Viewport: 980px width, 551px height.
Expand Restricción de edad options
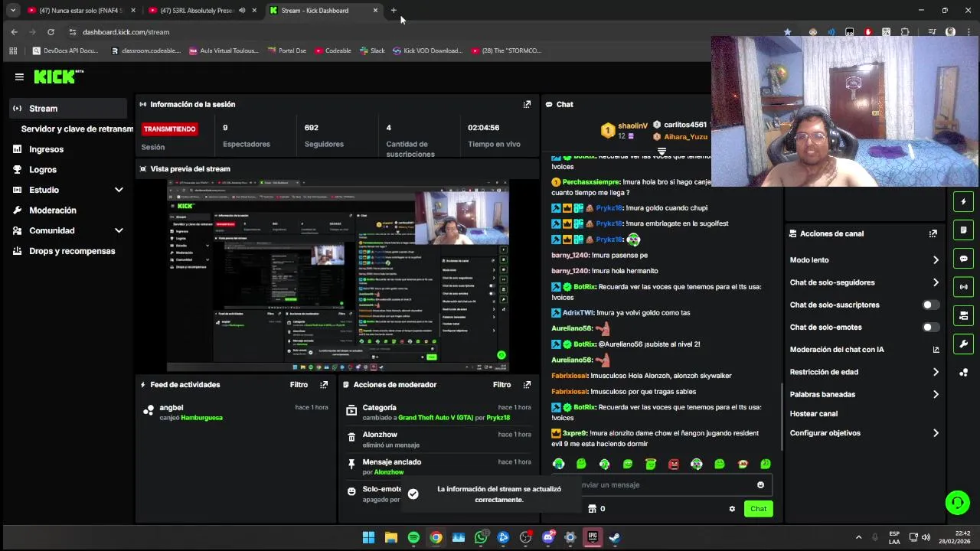click(936, 372)
